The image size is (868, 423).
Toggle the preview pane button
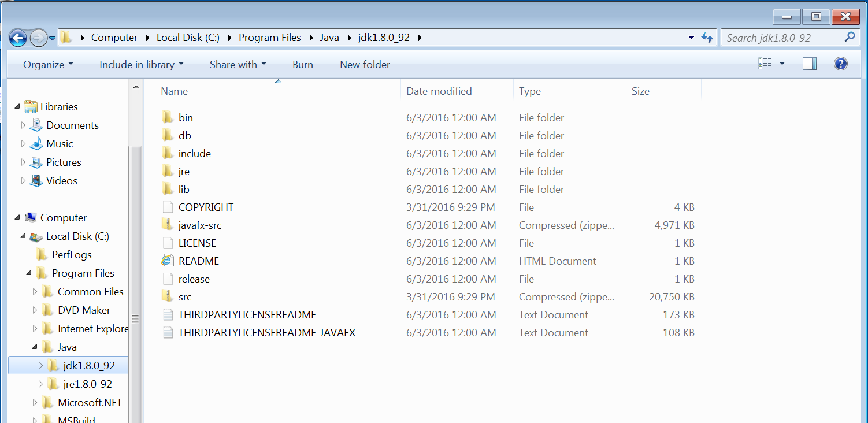[810, 64]
